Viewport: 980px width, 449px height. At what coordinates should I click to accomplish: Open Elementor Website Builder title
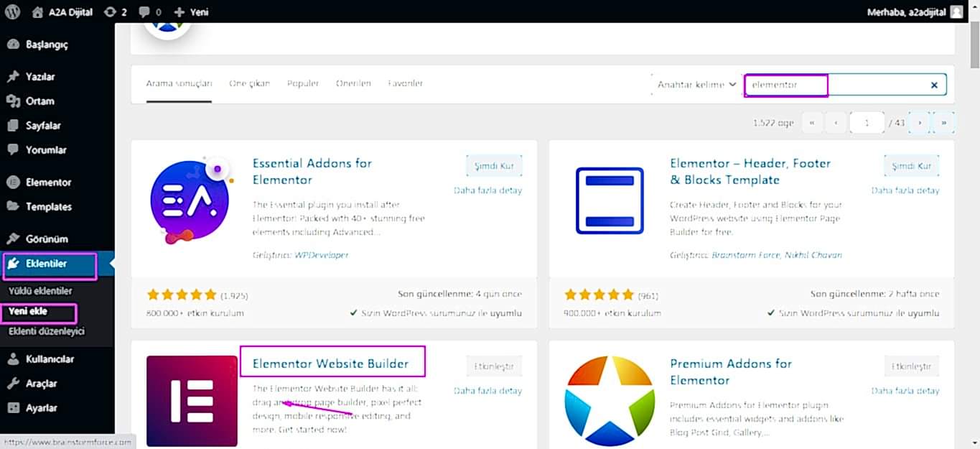coord(330,364)
